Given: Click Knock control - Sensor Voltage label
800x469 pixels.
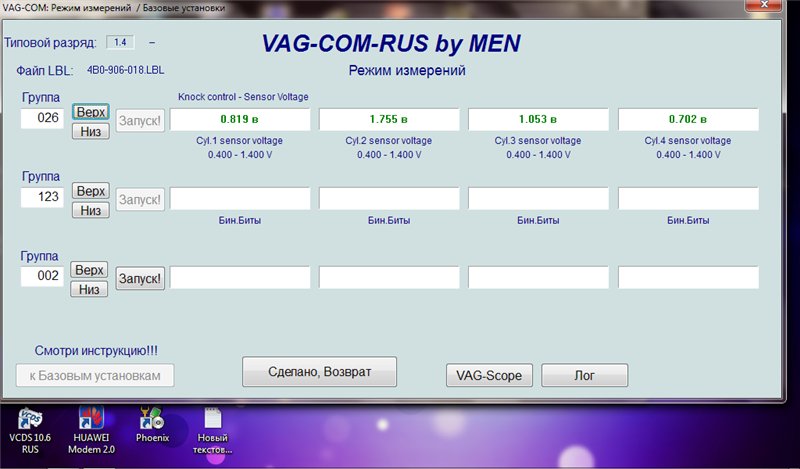Looking at the screenshot, I should tap(243, 97).
